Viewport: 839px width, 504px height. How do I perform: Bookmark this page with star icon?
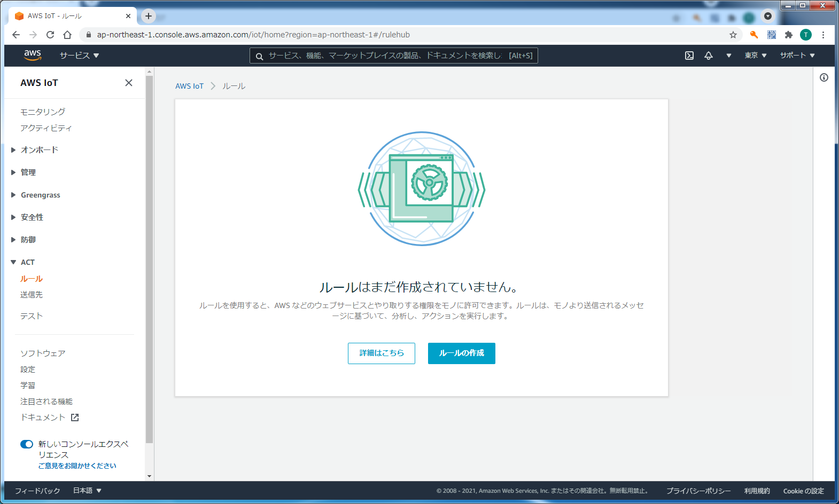[x=733, y=35]
